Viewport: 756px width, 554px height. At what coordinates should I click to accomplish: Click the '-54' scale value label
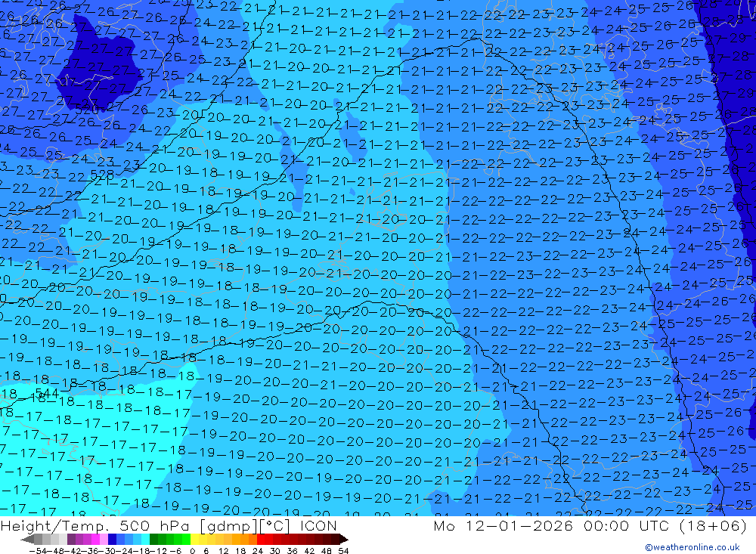tap(38, 551)
